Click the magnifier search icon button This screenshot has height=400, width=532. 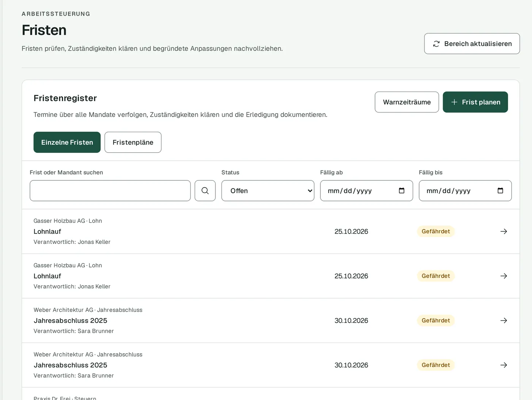(x=205, y=191)
